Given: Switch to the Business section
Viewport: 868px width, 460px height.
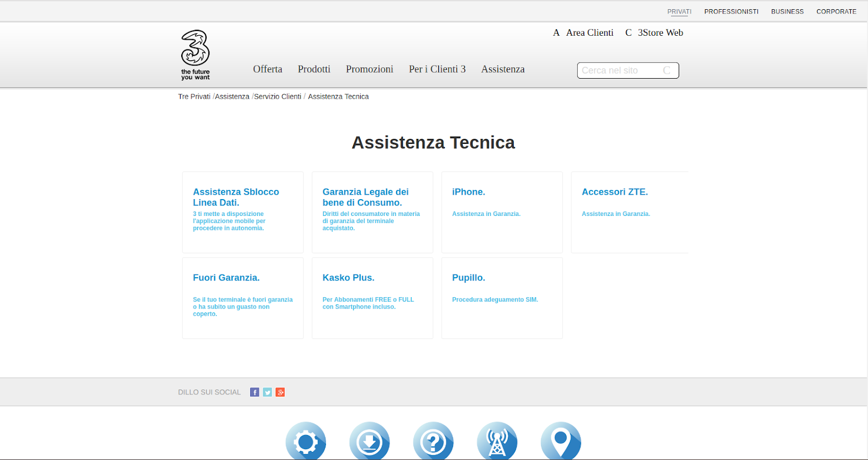Looking at the screenshot, I should (787, 11).
